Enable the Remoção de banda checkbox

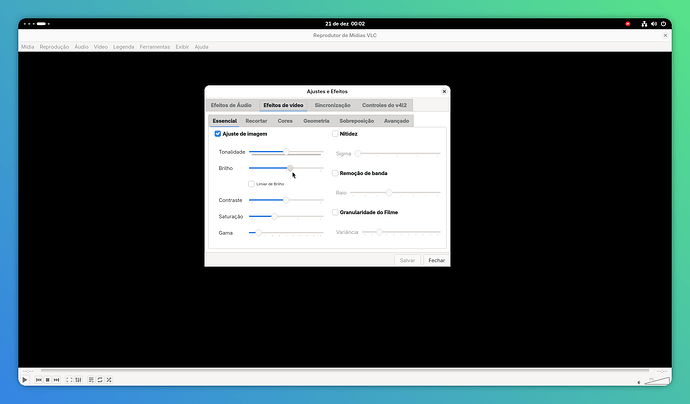click(x=335, y=173)
